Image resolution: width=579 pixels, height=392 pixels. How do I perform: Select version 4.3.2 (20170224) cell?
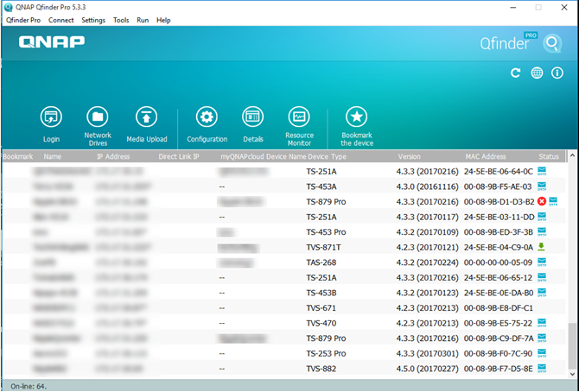pos(427,262)
